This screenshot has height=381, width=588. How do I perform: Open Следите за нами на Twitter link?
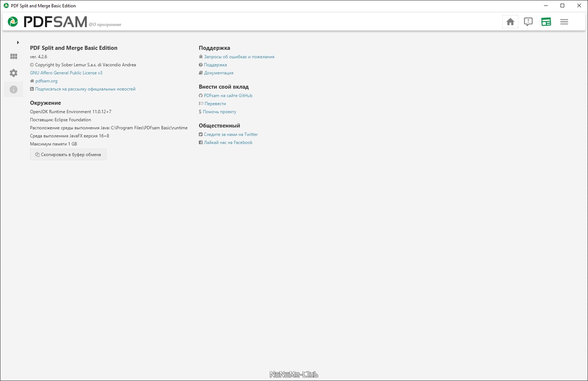(231, 134)
